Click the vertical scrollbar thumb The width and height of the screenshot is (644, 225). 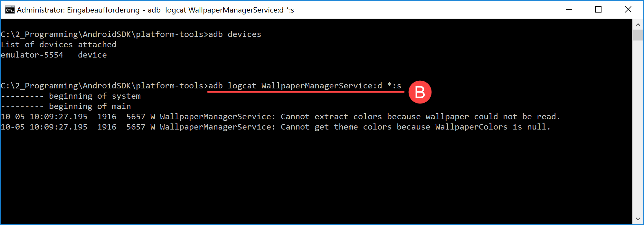638,35
